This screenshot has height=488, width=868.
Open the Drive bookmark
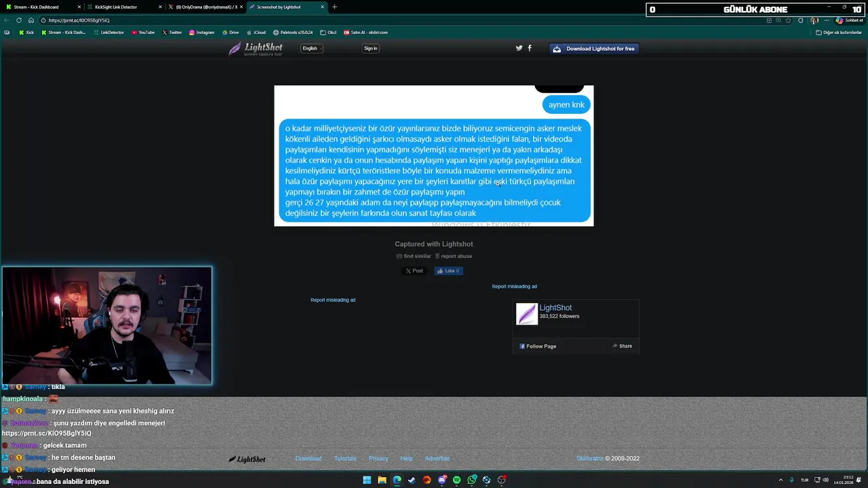pyautogui.click(x=230, y=33)
